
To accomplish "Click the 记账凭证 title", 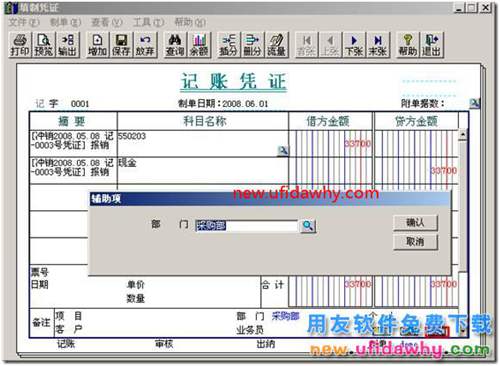I will pos(233,82).
